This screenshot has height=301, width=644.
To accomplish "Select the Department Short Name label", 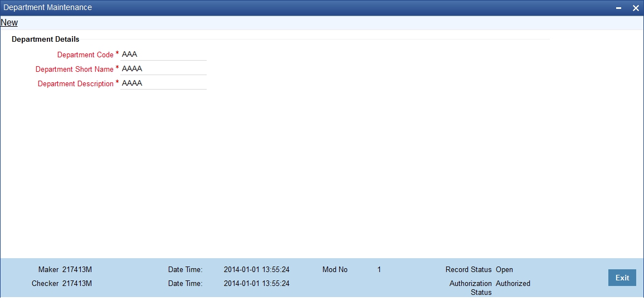I will [x=74, y=70].
